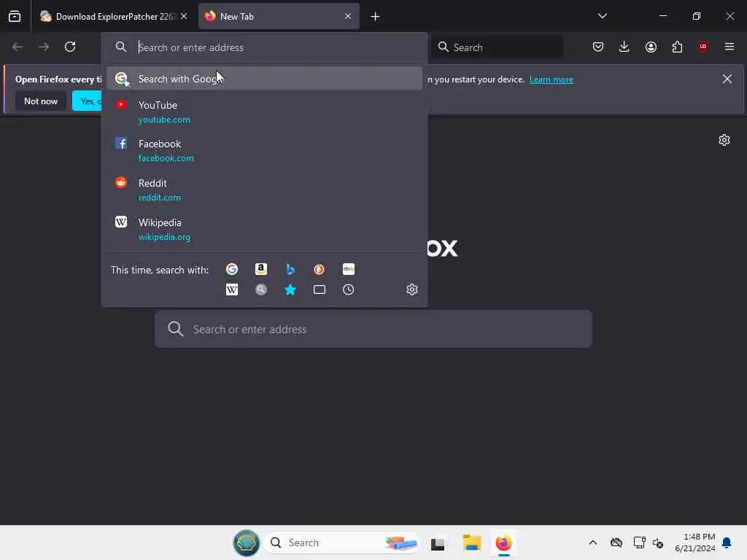747x560 pixels.
Task: Close the New Tab tab
Action: tap(348, 16)
